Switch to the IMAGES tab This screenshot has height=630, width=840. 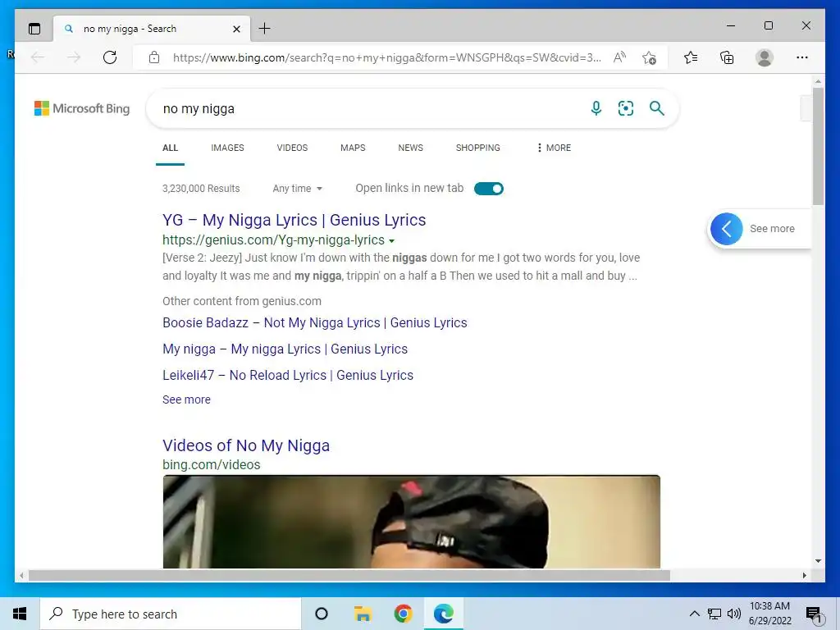(227, 148)
